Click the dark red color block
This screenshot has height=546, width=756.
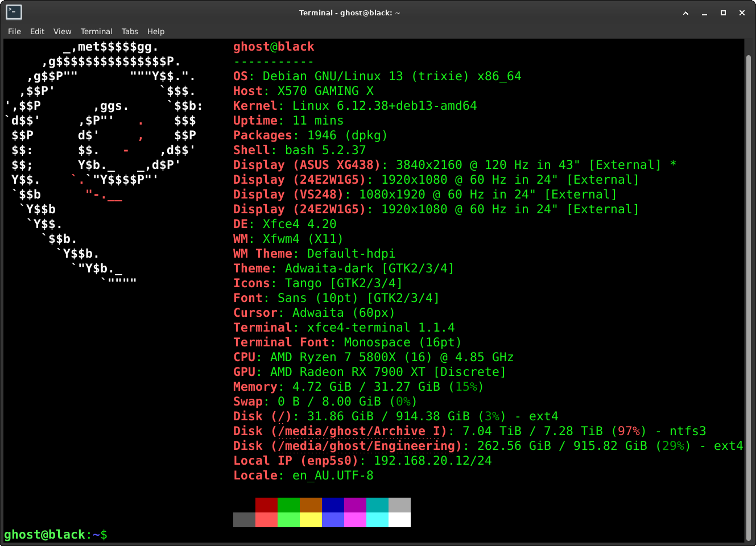tap(266, 505)
